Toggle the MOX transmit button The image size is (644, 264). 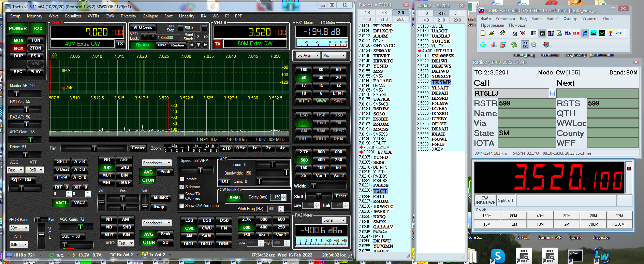click(x=18, y=48)
